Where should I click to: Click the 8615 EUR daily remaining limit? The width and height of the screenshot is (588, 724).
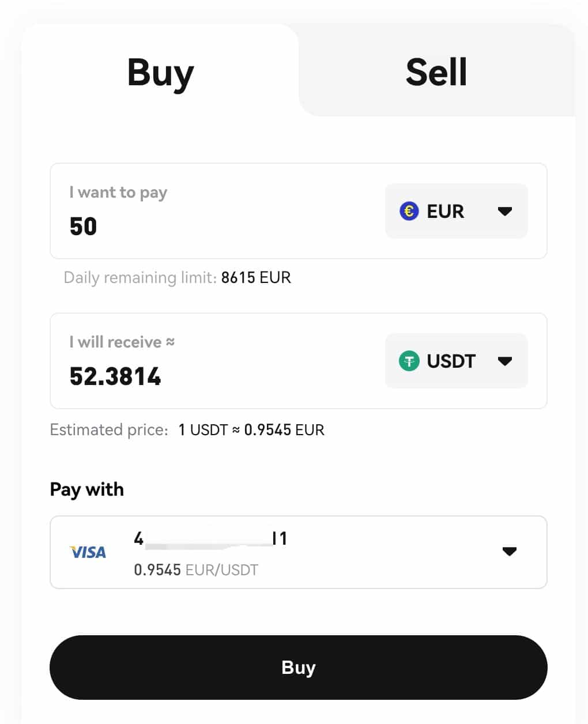coord(256,277)
